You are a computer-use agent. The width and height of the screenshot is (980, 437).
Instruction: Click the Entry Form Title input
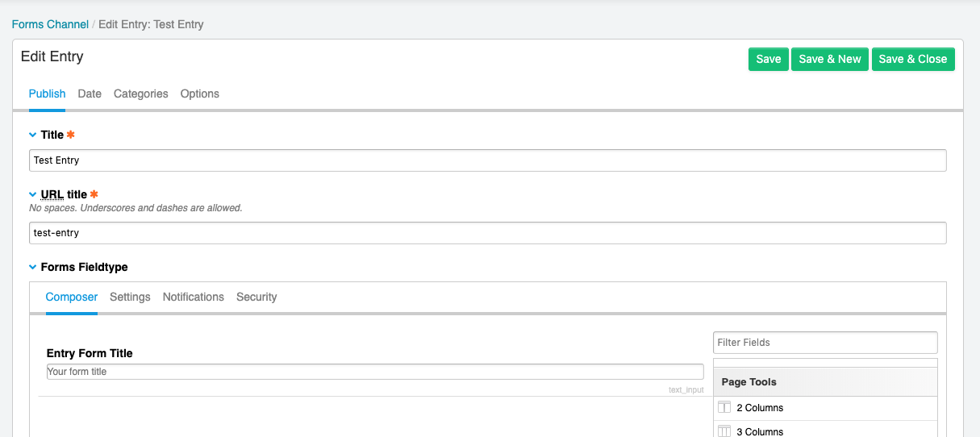click(375, 372)
